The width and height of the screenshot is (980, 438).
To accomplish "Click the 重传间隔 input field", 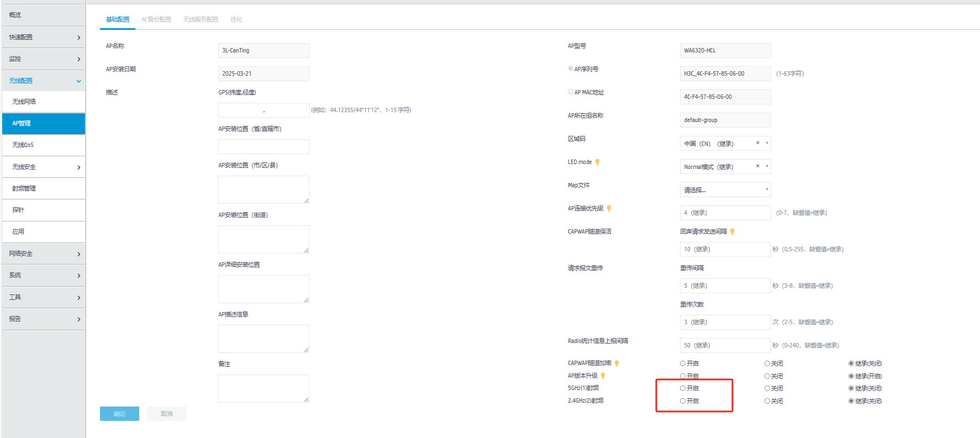I will (725, 286).
